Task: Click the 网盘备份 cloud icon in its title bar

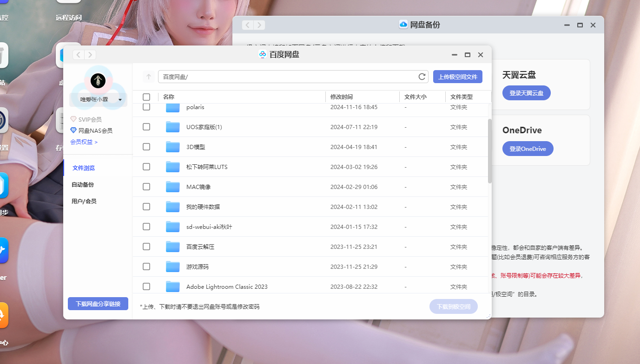Action: (x=403, y=25)
